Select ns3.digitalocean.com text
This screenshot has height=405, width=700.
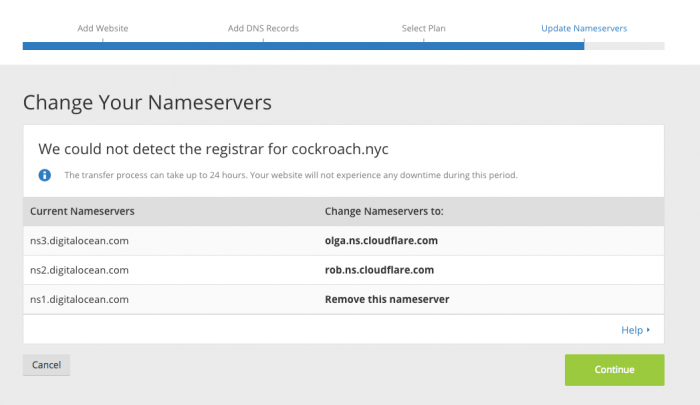point(79,241)
